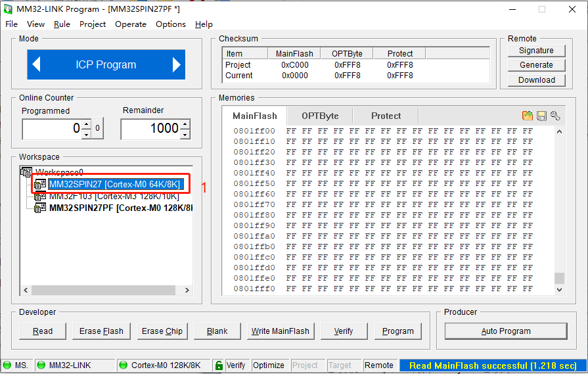Screen dimensions: 588x374
Task: Select MM32F103 Cortex-M3 project
Action: [114, 196]
